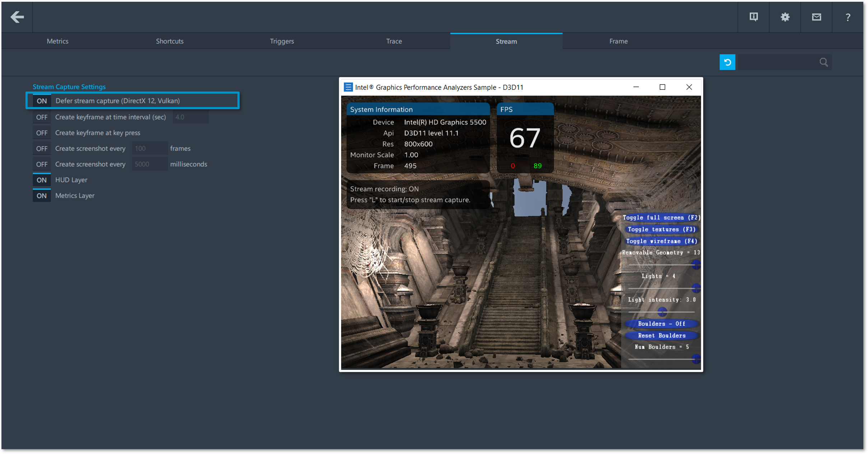868x454 pixels.
Task: Turn off Metrics Layer toggle
Action: coord(42,196)
